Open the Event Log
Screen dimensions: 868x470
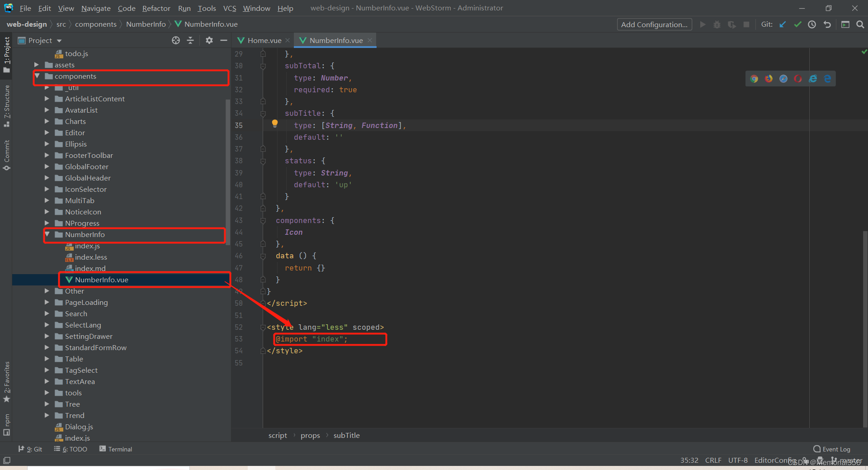(x=832, y=449)
